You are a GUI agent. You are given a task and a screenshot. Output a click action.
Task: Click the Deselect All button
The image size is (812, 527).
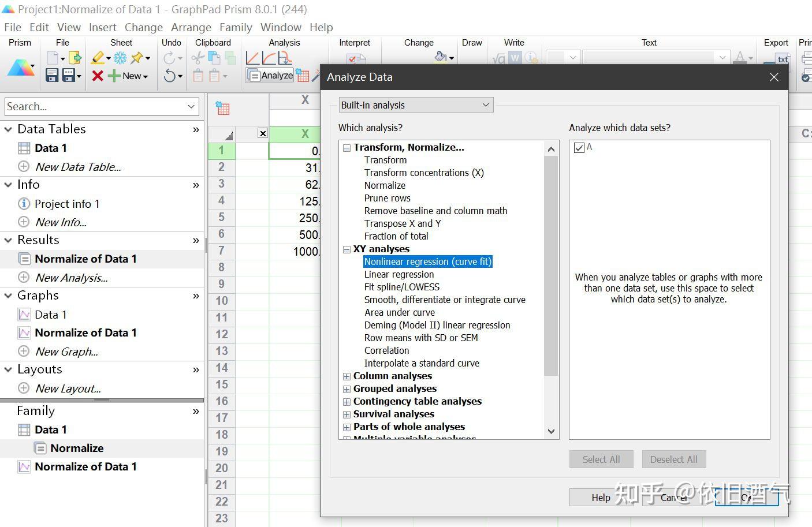pos(673,459)
